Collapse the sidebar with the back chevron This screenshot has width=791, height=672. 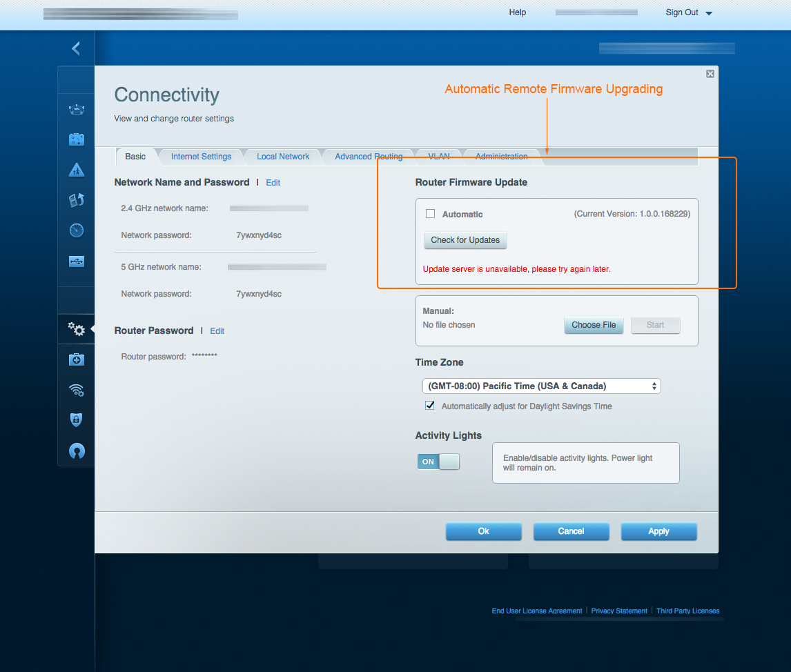(x=76, y=48)
